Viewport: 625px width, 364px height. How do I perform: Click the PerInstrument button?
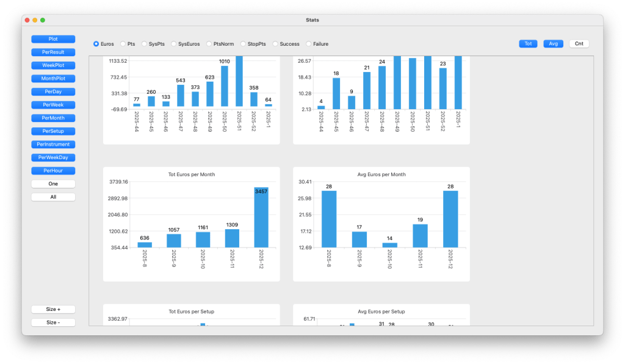pos(53,145)
